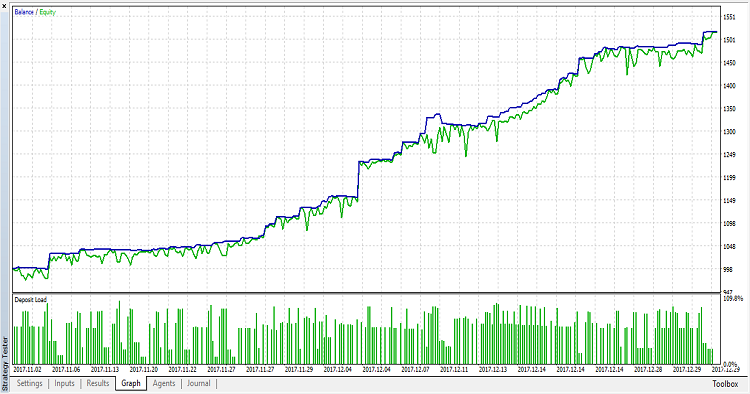Click the 2017.12.11 date label
The height and width of the screenshot is (394, 750).
(x=454, y=370)
